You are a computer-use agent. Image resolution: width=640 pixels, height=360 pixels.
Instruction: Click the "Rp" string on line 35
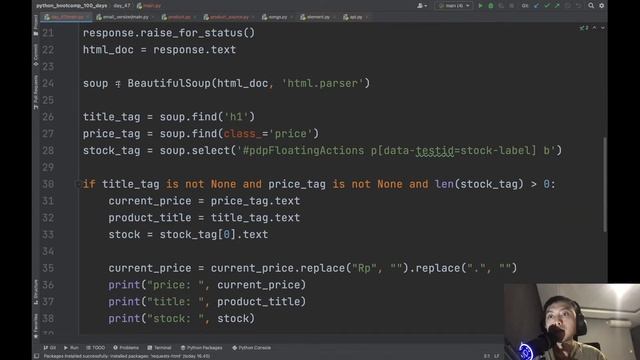(364, 268)
